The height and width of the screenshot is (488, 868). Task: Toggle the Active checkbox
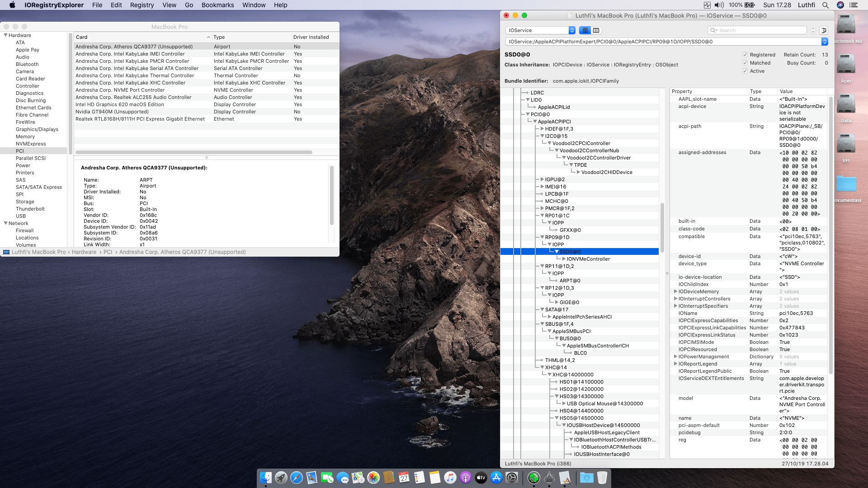click(745, 71)
